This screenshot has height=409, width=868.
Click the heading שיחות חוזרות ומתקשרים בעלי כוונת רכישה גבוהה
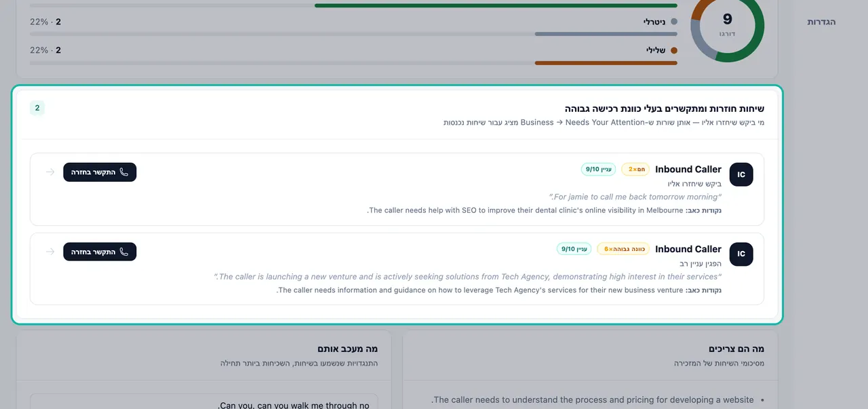click(x=665, y=109)
